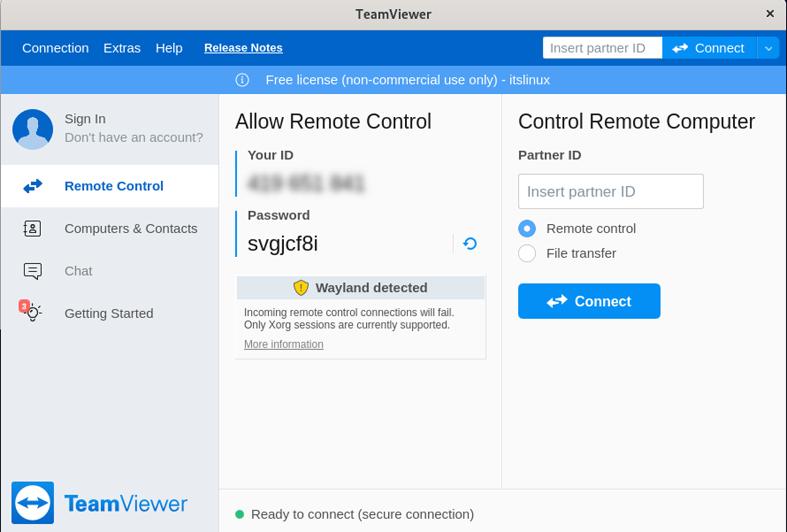Viewport: 787px width, 532px height.
Task: Click the large blue Connect button
Action: tap(589, 301)
